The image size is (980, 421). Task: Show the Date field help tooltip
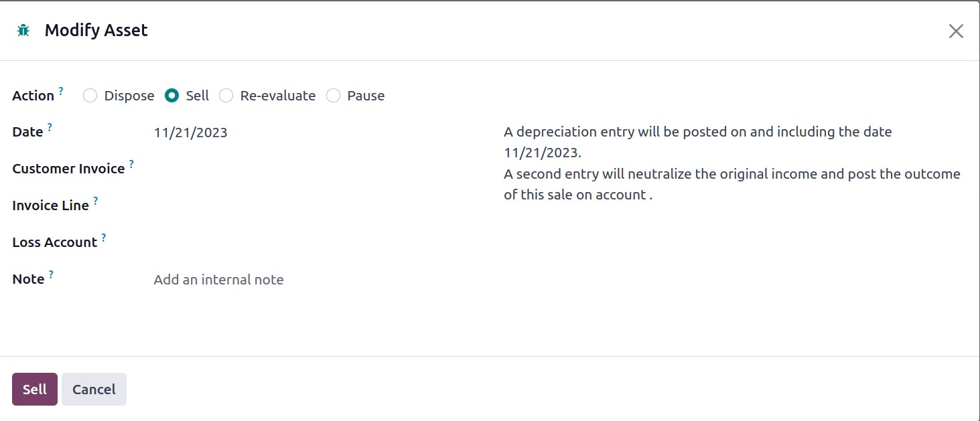[50, 127]
